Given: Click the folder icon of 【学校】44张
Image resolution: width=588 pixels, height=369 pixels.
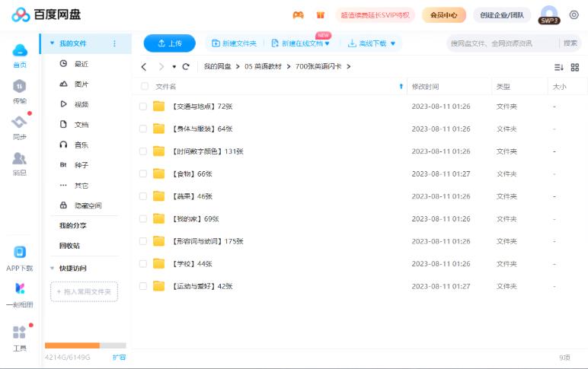Looking at the screenshot, I should (x=158, y=263).
